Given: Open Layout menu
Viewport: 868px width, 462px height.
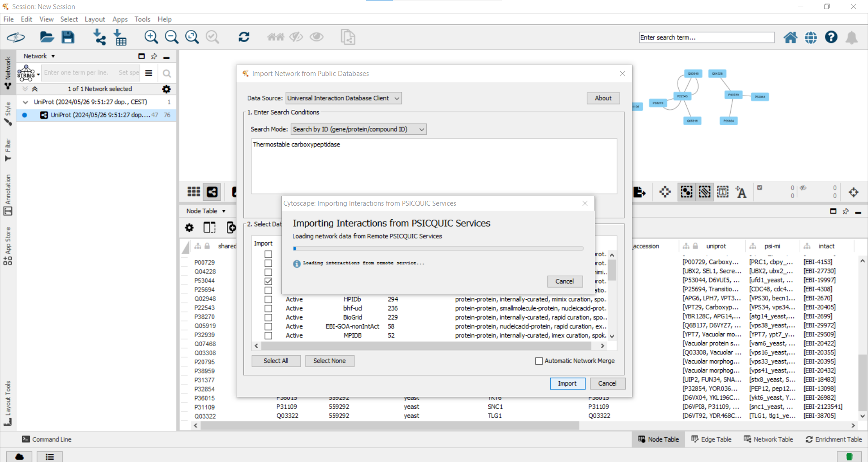Looking at the screenshot, I should point(95,19).
